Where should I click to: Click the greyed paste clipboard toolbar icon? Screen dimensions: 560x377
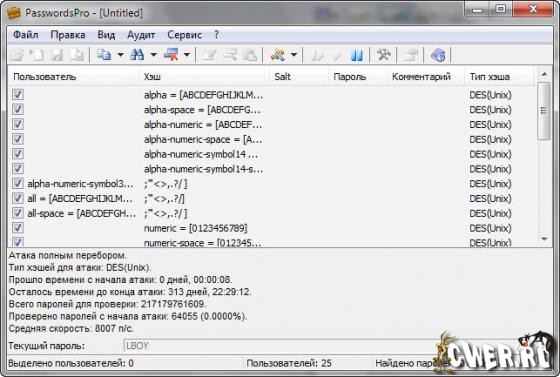(250, 55)
